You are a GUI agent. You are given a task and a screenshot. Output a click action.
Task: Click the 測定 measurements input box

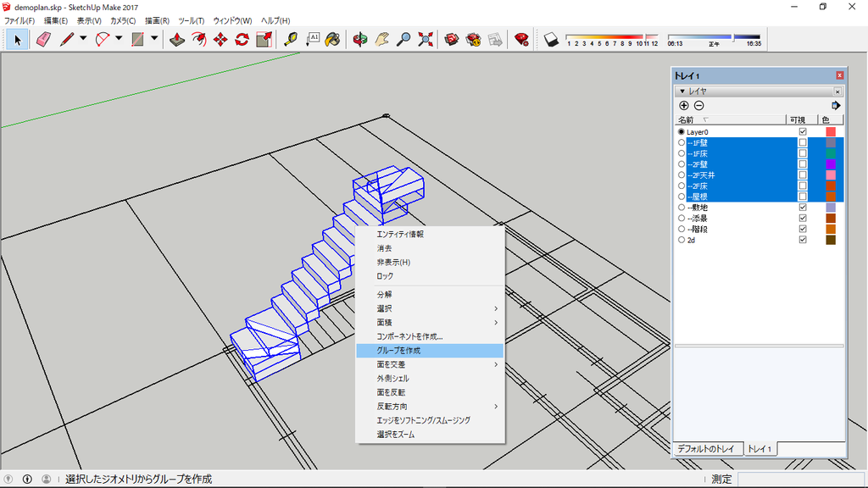[x=800, y=479]
